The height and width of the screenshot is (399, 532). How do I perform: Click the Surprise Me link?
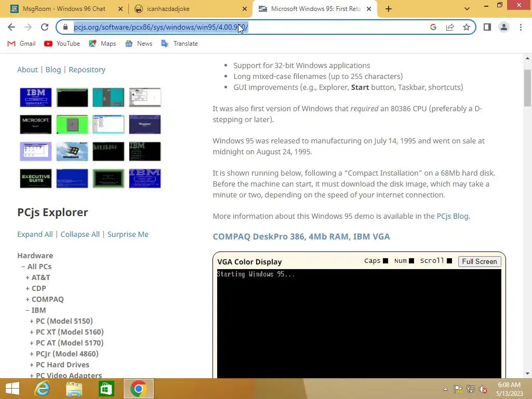click(x=128, y=234)
